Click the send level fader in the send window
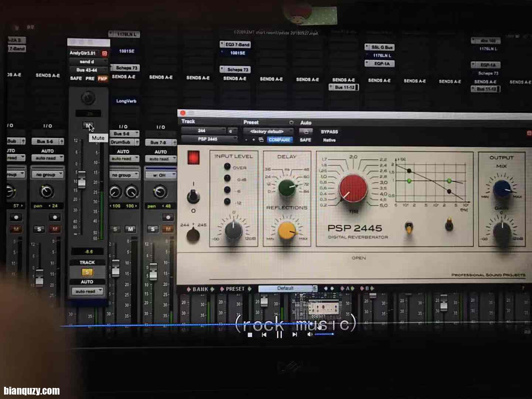 point(81,180)
